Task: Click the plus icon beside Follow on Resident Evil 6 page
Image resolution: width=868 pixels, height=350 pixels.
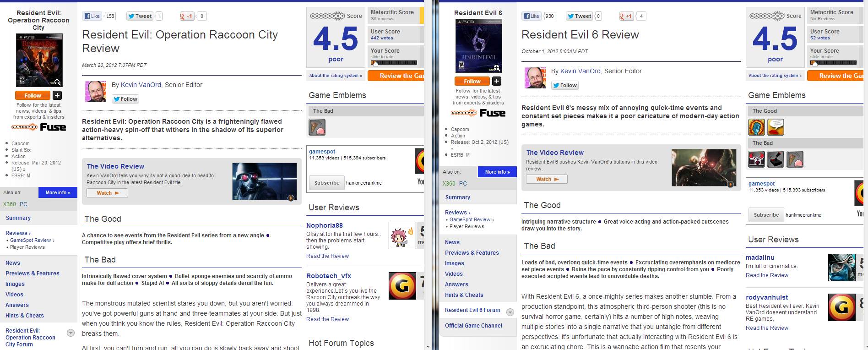Action: [x=497, y=81]
